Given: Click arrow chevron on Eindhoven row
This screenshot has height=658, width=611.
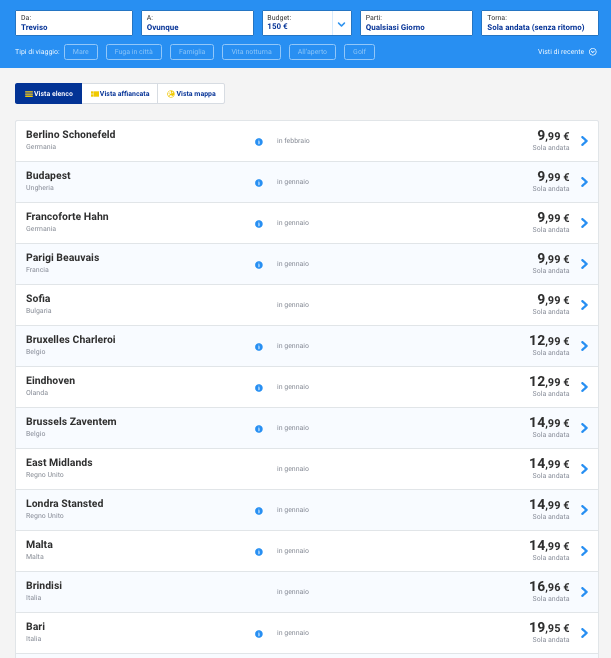Looking at the screenshot, I should click(584, 387).
